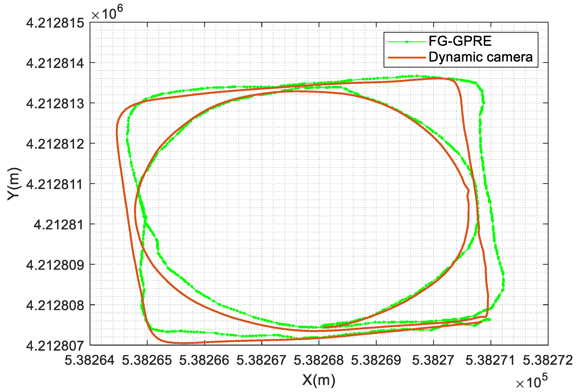The width and height of the screenshot is (576, 392).
Task: Click the x-axis tick label 5.38272
Action: 548,360
